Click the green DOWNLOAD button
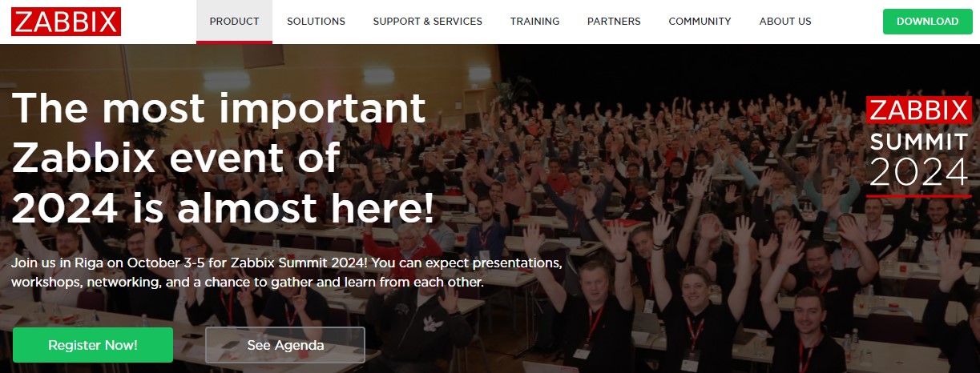This screenshot has width=980, height=373. (x=927, y=22)
